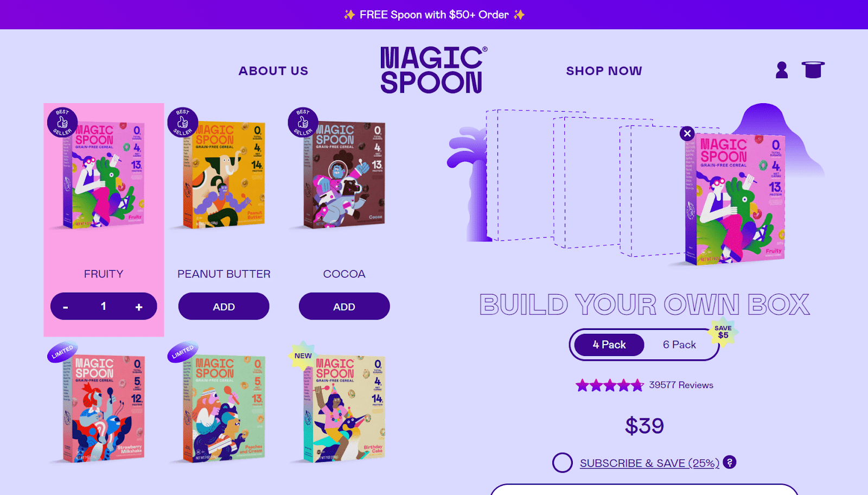Click the star rating icons
This screenshot has width=868, height=495.
610,385
